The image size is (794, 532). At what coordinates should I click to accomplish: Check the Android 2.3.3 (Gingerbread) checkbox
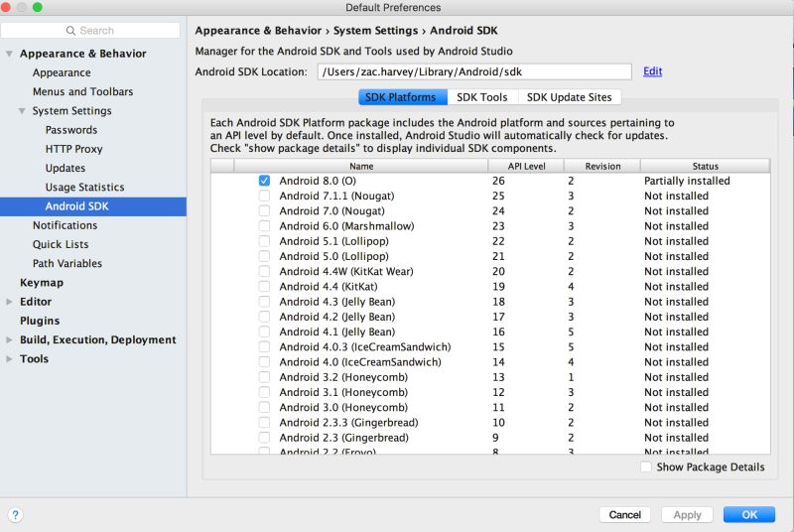(264, 422)
